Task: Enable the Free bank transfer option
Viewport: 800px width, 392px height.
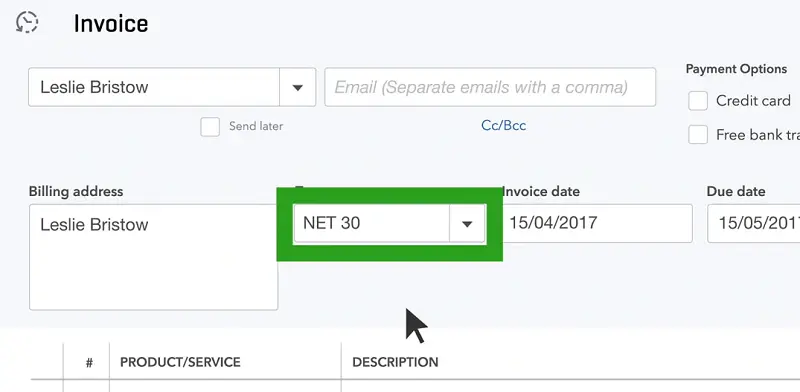Action: pos(697,135)
